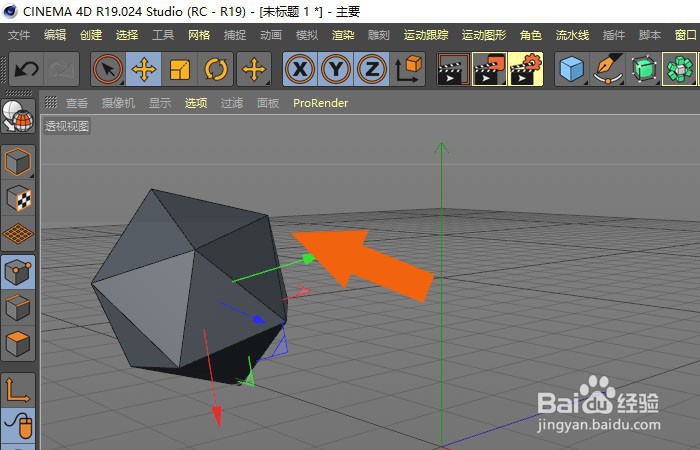Open viewport 过滤 menu
The height and width of the screenshot is (450, 700).
coord(232,103)
